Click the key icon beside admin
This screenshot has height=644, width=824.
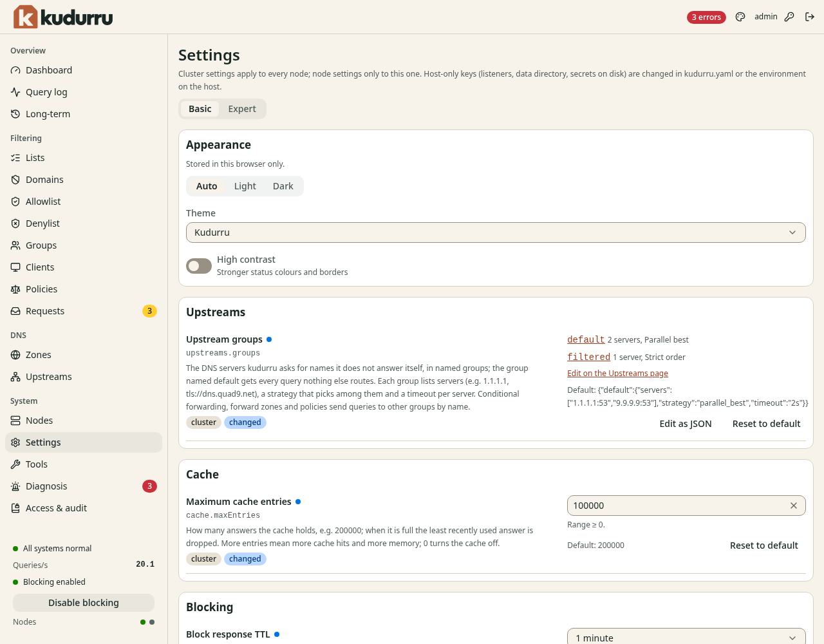(x=789, y=17)
